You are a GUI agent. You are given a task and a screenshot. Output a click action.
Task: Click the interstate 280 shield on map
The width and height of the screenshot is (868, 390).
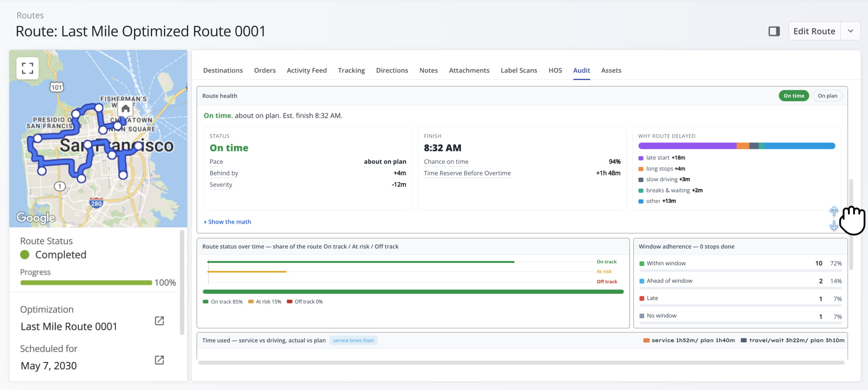[96, 203]
